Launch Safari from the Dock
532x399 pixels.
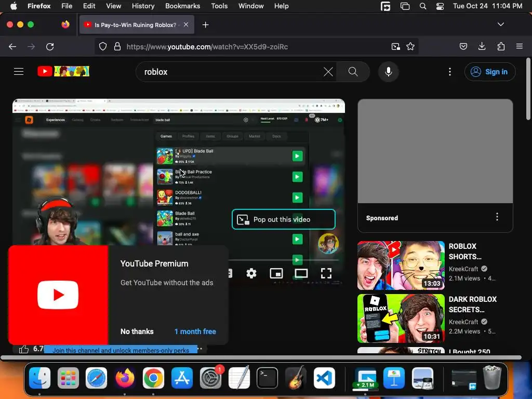point(96,378)
